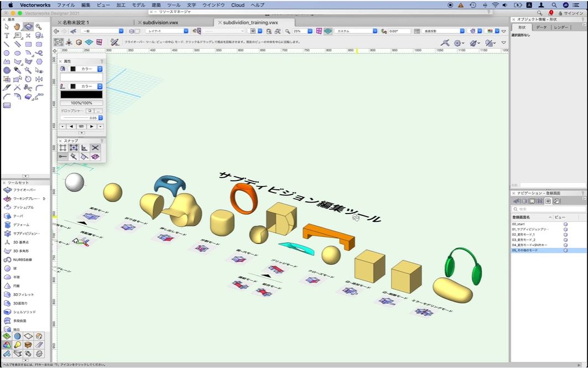Select the arrow Selection tool in Basic palette
The height and width of the screenshot is (368, 588).
point(7,27)
